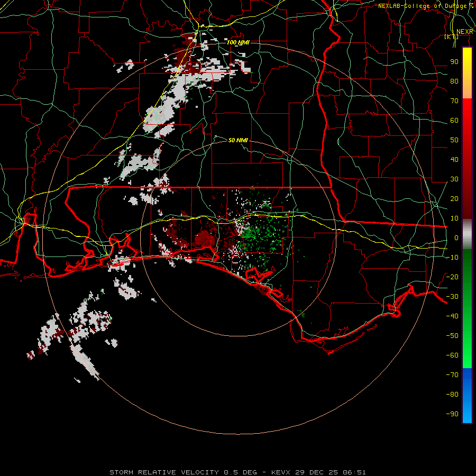Click the "50 NMI" range ring label

[238, 140]
